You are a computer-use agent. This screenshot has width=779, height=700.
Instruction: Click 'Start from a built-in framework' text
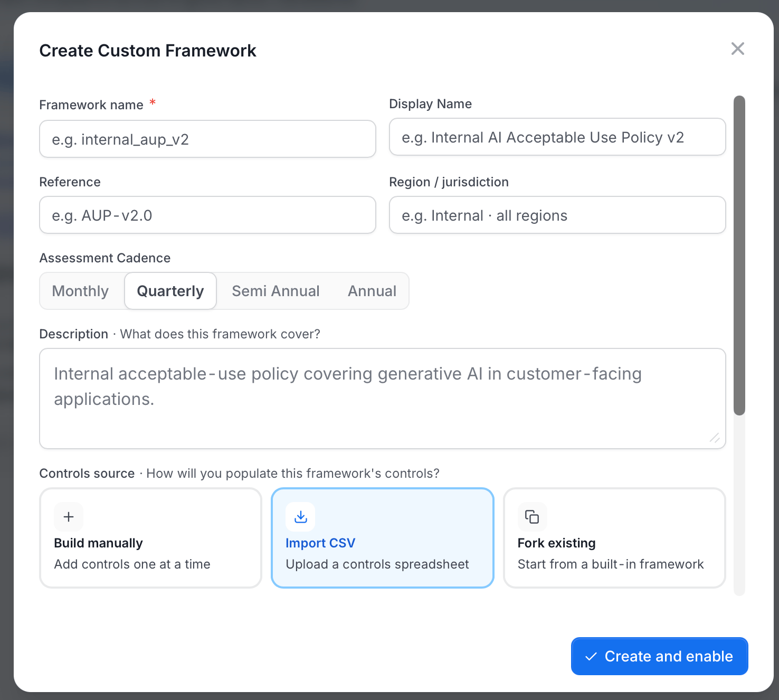click(x=611, y=564)
